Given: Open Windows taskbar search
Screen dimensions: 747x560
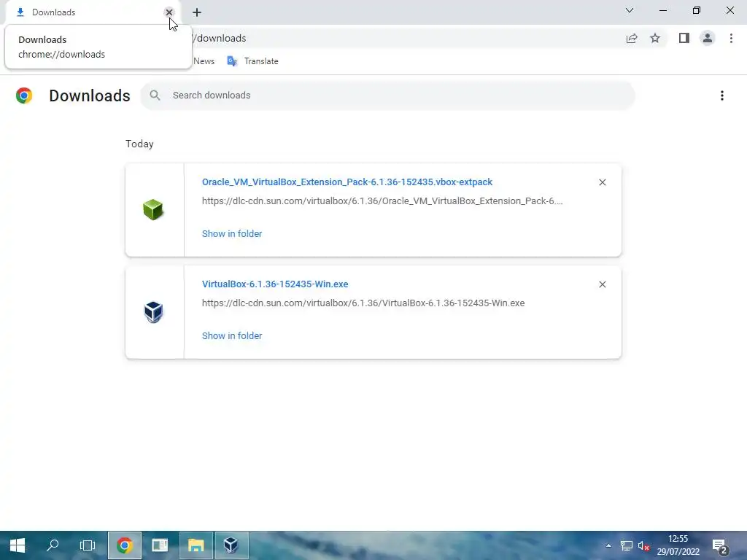Looking at the screenshot, I should coord(53,545).
